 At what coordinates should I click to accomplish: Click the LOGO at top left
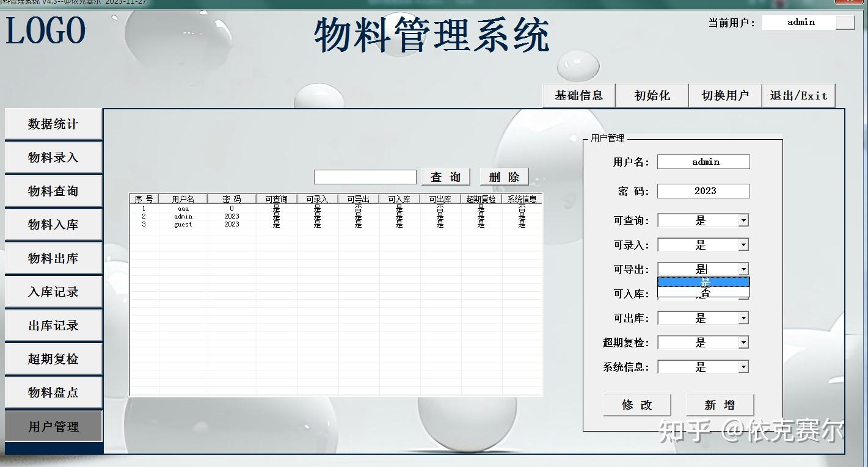tap(46, 31)
